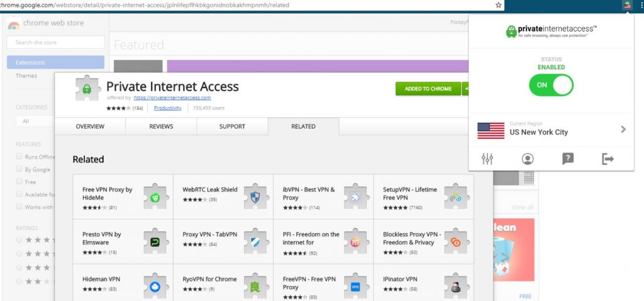
Task: Open RyoVPN for Chrome icon
Action: tap(255, 286)
